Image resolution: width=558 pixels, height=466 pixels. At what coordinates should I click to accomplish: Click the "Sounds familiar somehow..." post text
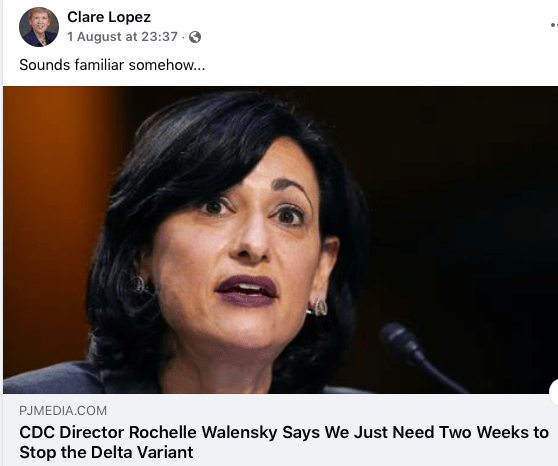tap(112, 65)
